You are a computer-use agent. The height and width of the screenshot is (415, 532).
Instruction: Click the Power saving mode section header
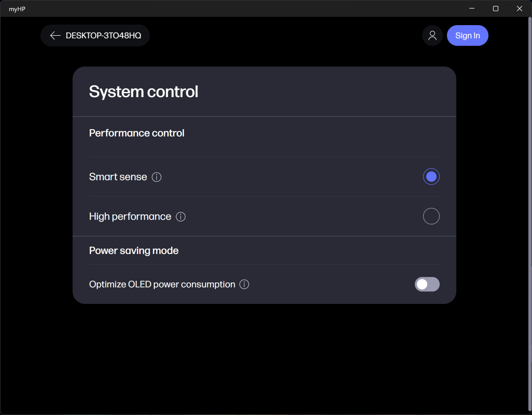[134, 251]
